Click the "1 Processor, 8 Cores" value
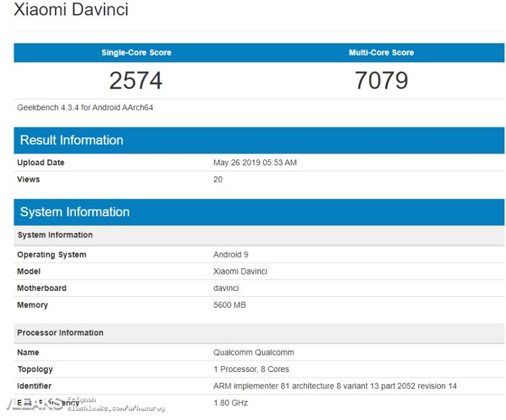 point(251,369)
